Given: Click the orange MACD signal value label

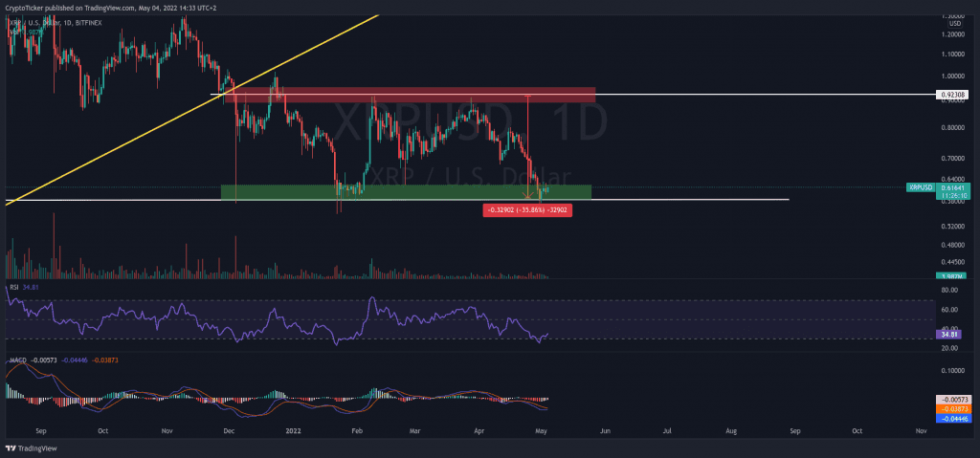Looking at the screenshot, I should pyautogui.click(x=951, y=409).
